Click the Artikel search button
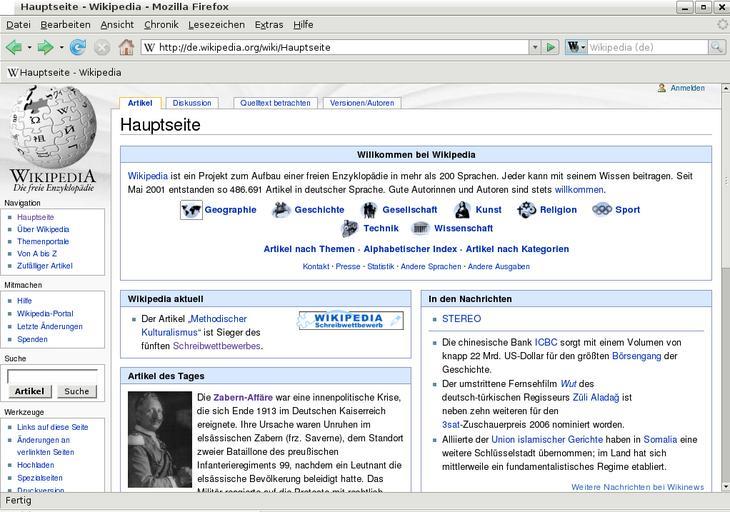This screenshot has width=730, height=512. [29, 391]
